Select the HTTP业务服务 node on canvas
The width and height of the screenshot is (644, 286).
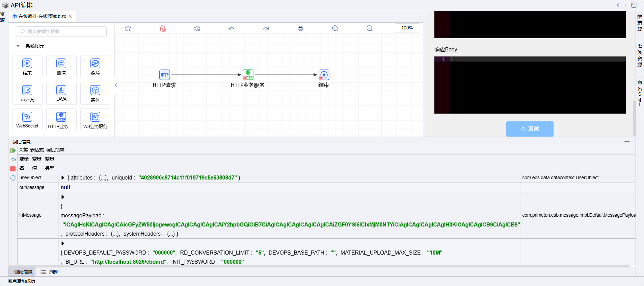pyautogui.click(x=248, y=75)
